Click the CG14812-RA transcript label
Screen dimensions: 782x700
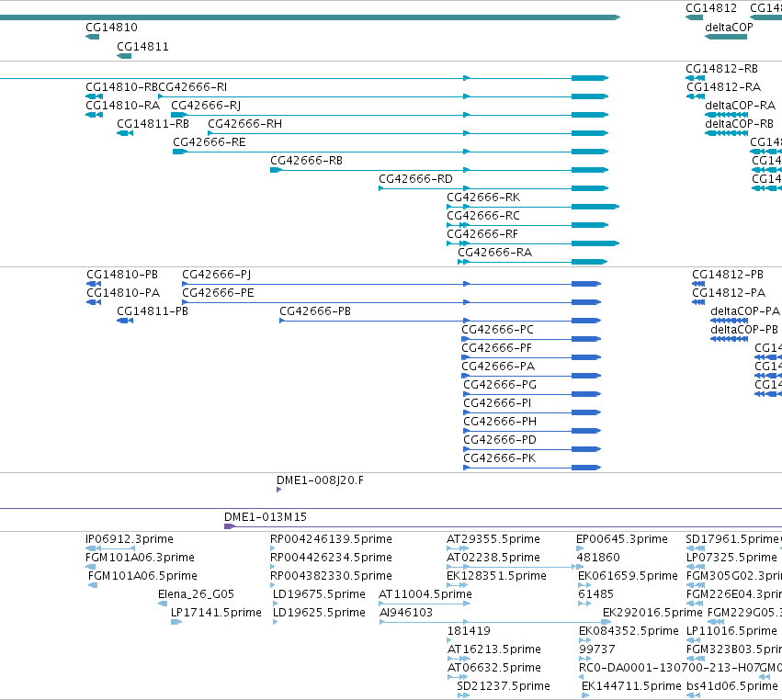coord(723,87)
